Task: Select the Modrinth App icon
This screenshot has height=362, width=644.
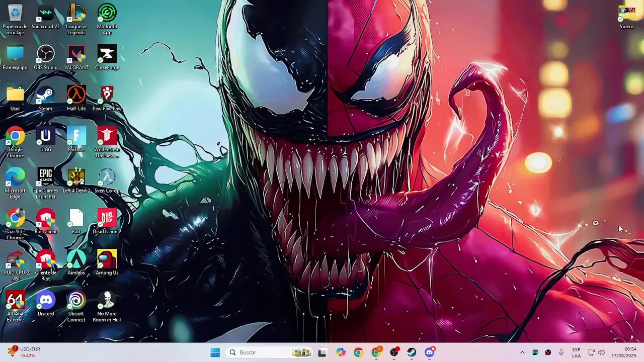Action: [x=107, y=20]
